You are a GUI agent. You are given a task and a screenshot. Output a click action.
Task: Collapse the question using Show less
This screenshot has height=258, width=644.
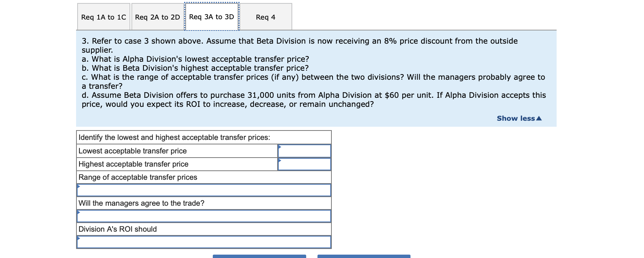515,118
